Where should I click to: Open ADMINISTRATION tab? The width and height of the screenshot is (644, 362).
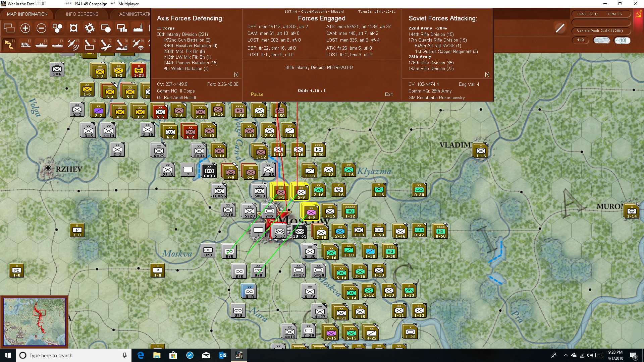click(134, 14)
